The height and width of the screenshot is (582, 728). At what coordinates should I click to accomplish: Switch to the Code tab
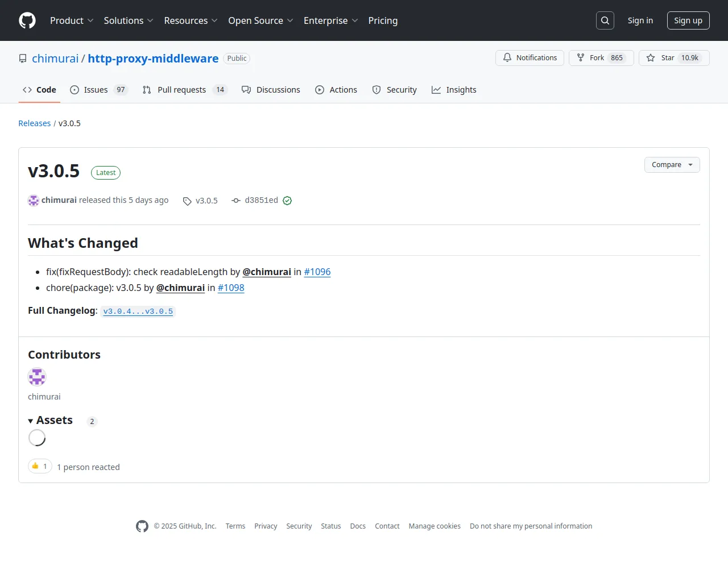tap(39, 90)
